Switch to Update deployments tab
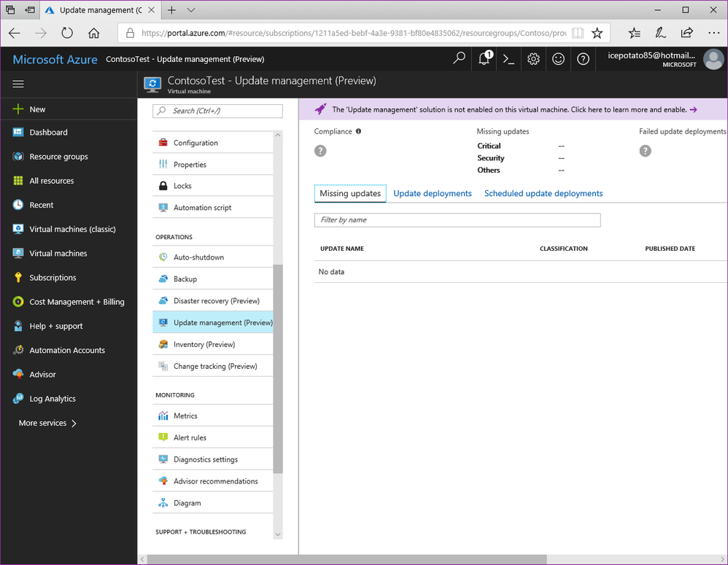The height and width of the screenshot is (565, 728). (x=433, y=193)
